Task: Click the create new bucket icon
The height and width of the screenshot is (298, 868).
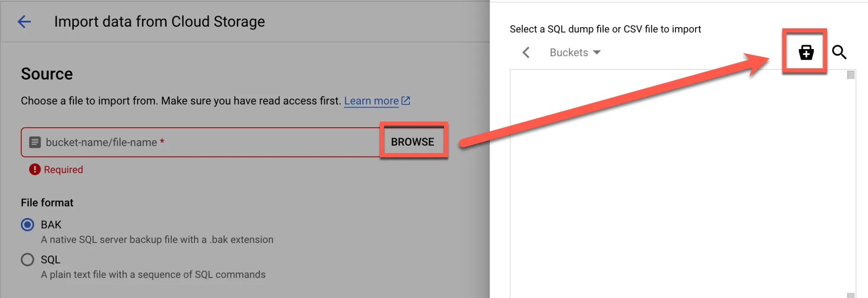Action: point(806,52)
